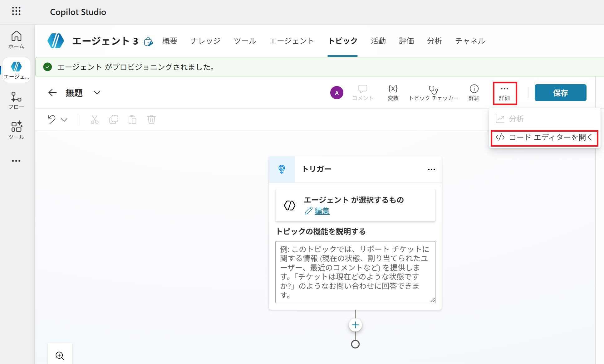604x364 pixels.
Task: Click the zoom-in magnifier icon
Action: click(x=60, y=355)
